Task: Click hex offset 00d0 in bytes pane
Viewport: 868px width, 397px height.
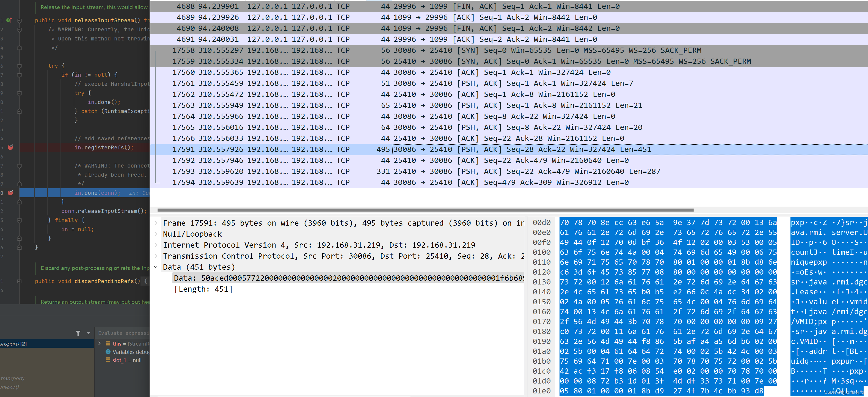Action: click(541, 223)
